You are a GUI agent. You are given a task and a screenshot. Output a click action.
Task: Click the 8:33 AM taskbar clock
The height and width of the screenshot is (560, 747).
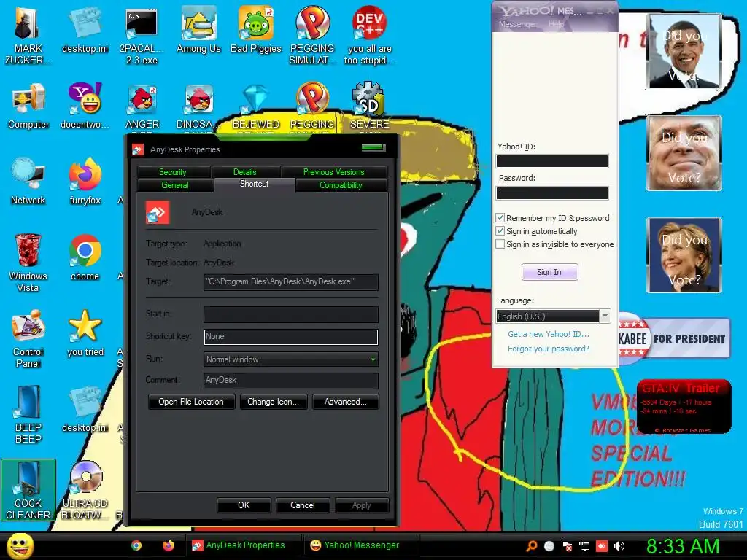pos(682,546)
